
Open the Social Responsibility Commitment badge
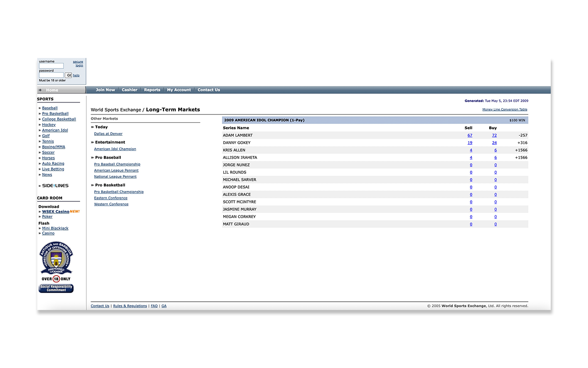[x=56, y=288]
